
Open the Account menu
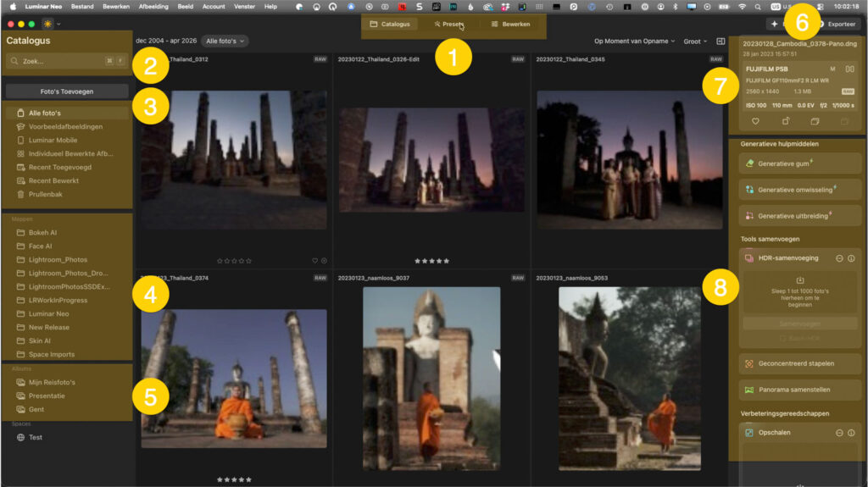(x=214, y=7)
